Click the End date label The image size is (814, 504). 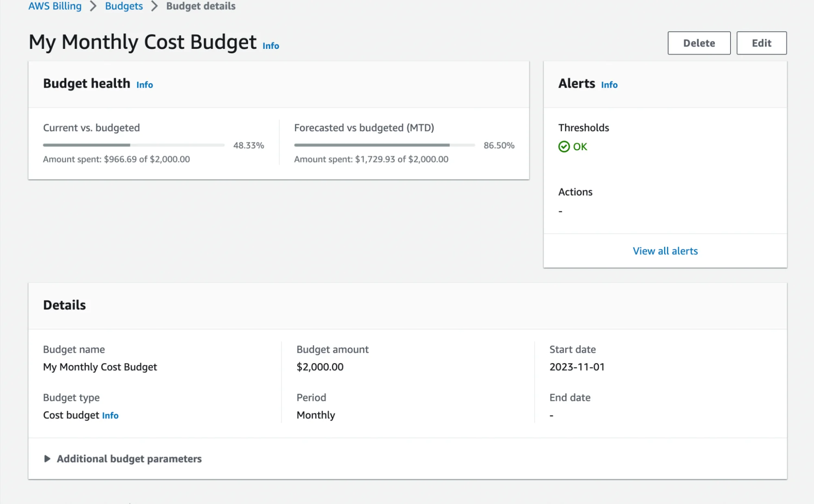pyautogui.click(x=570, y=397)
